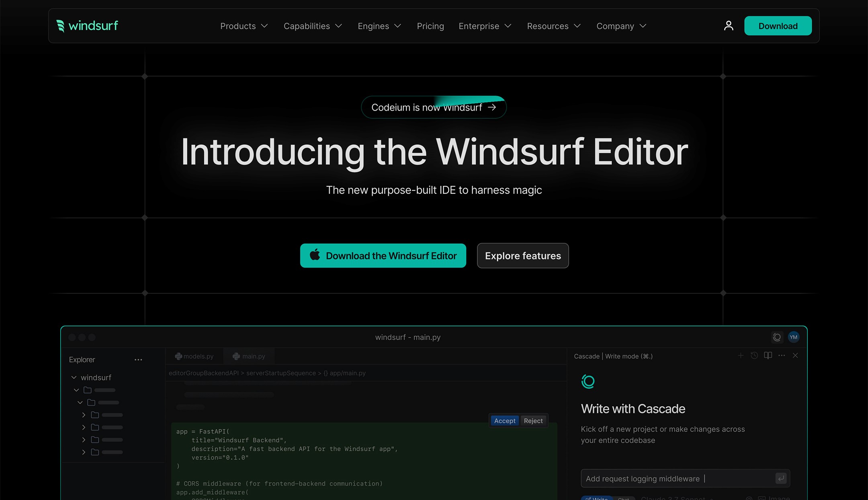868x500 pixels.
Task: Expand the Enterprise menu
Action: coord(485,26)
